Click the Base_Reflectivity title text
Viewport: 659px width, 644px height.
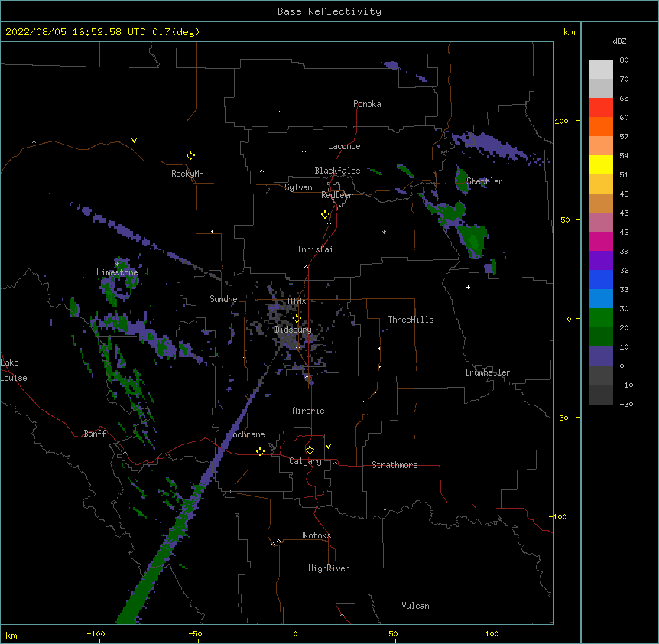[329, 11]
